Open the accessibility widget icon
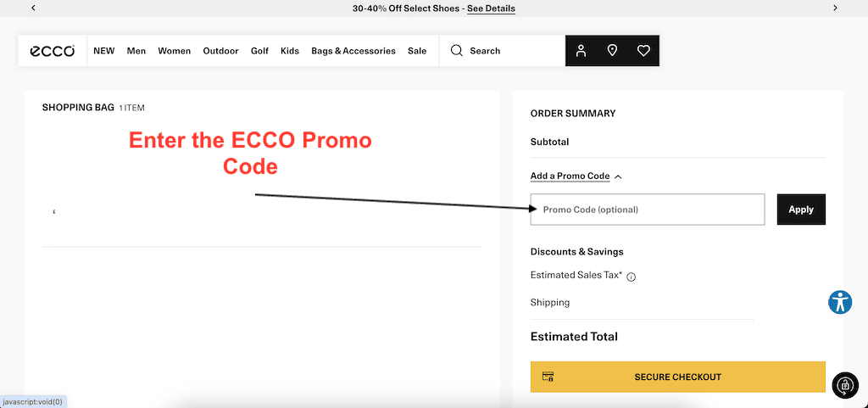868x408 pixels. (840, 302)
